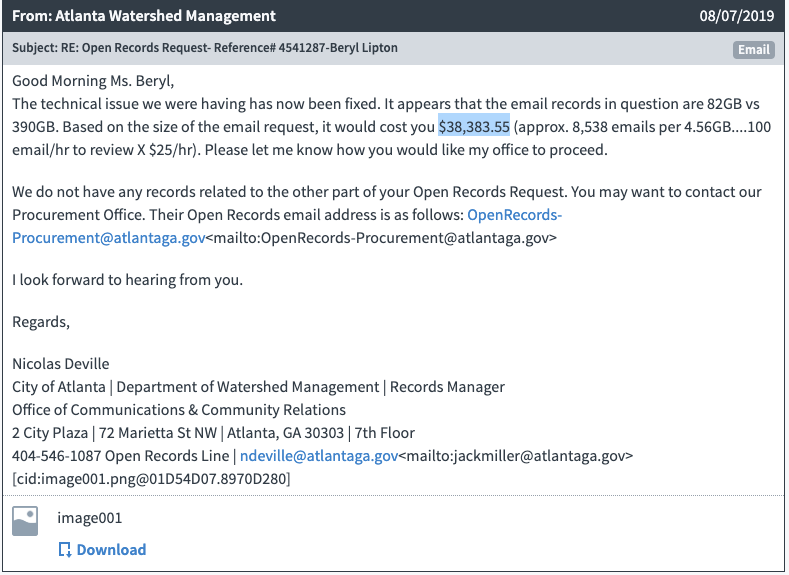Click the From: Atlanta Watershed Management header

tap(144, 16)
